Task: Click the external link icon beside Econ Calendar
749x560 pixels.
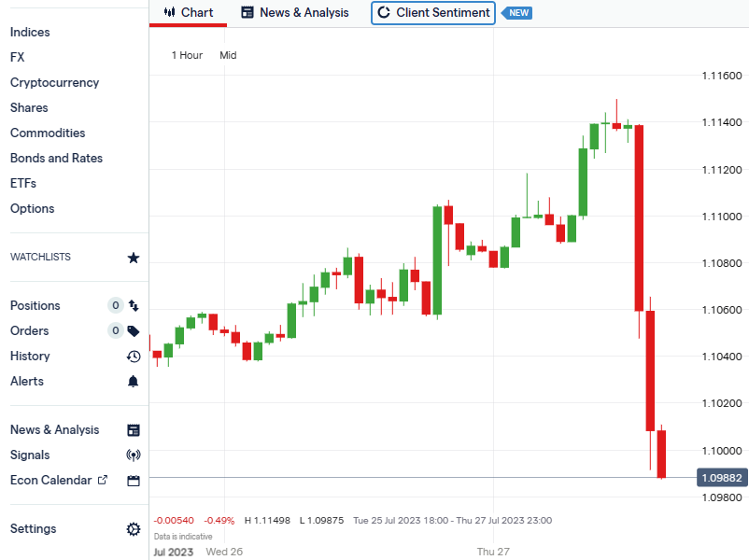Action: (x=103, y=480)
